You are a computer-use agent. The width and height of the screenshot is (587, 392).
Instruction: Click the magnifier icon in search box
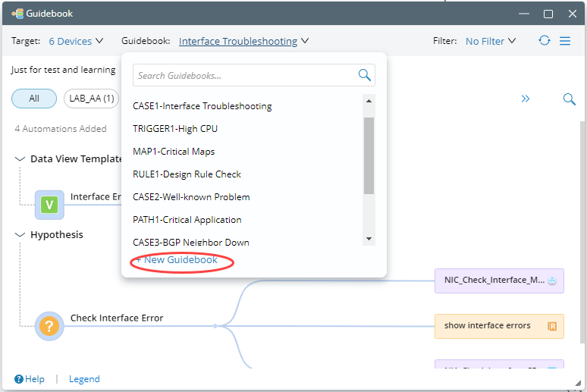365,75
